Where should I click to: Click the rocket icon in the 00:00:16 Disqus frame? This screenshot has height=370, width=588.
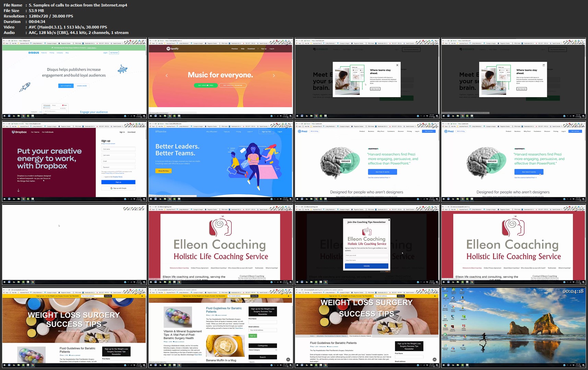tap(25, 87)
